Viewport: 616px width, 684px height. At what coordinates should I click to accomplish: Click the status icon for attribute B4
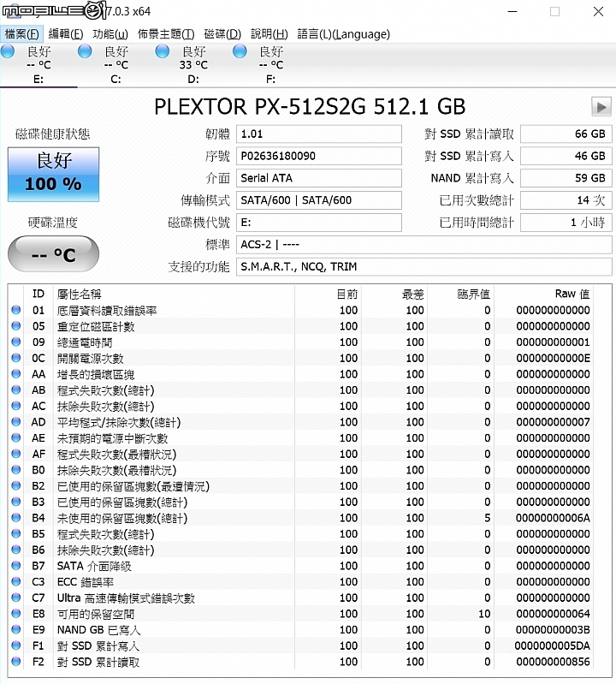16,518
